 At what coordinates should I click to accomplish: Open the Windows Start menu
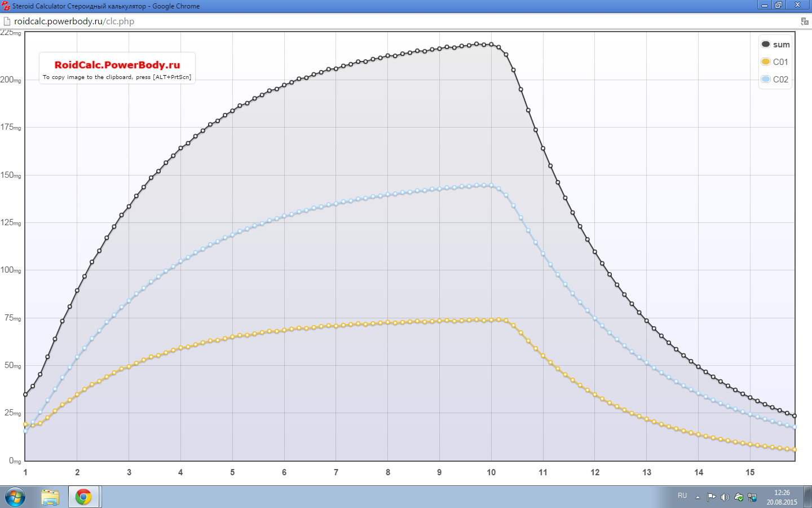point(15,497)
